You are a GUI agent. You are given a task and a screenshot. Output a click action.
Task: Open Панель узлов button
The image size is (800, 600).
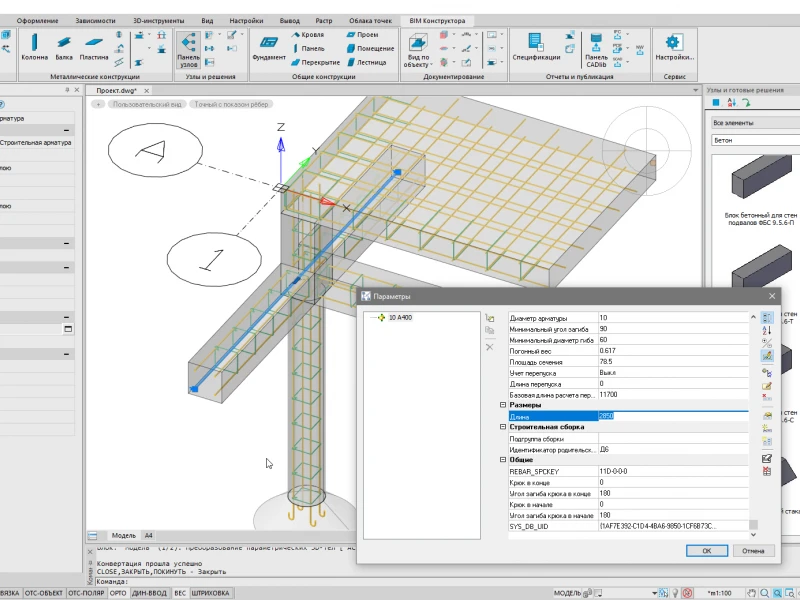click(x=188, y=49)
